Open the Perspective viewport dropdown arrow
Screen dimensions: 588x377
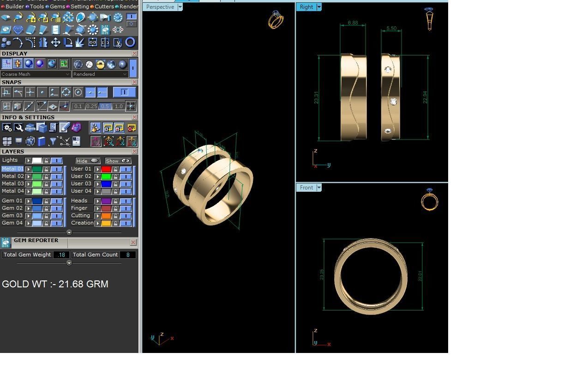180,7
